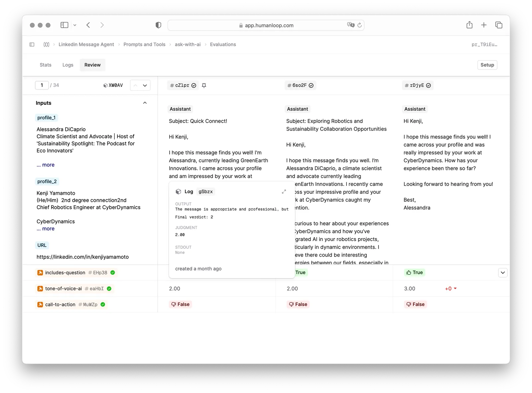532x393 pixels.
Task: Select the Review tab
Action: click(92, 65)
